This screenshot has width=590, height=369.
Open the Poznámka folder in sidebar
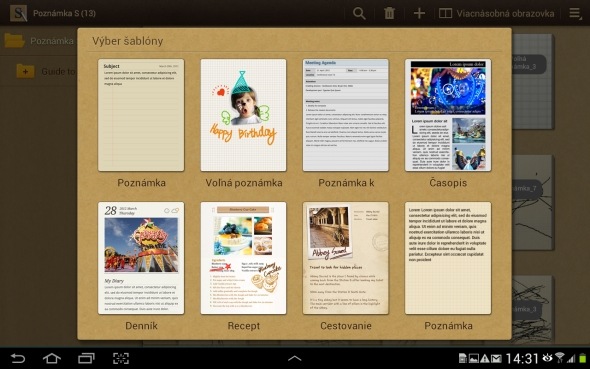click(x=39, y=41)
